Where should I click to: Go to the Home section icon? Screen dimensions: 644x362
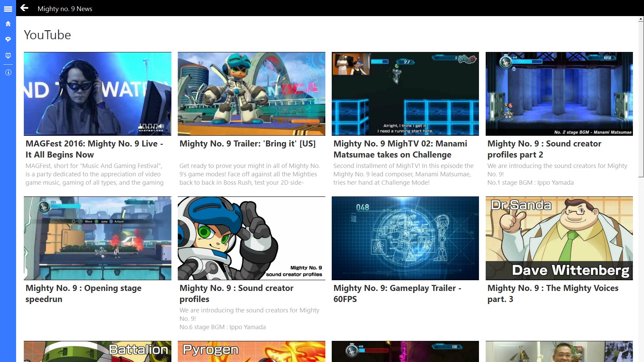tap(8, 24)
